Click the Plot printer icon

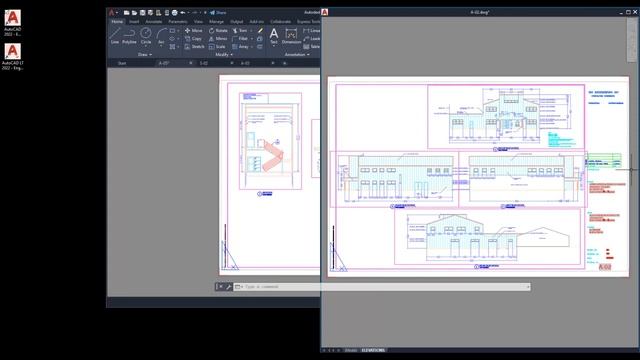tap(175, 13)
